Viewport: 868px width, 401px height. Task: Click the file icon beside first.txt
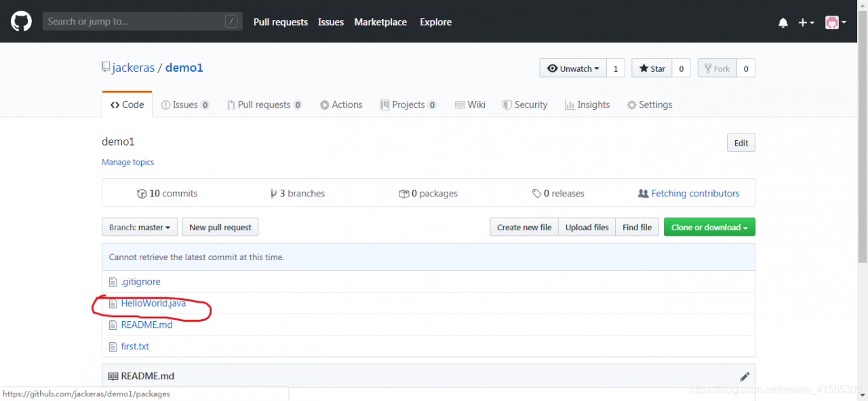point(113,347)
